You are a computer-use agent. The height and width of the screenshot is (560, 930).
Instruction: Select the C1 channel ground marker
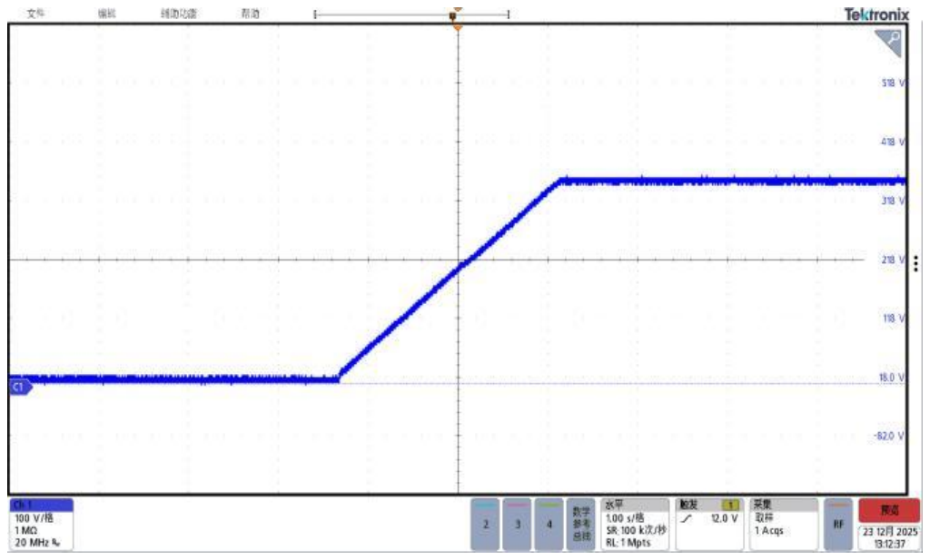click(x=20, y=387)
